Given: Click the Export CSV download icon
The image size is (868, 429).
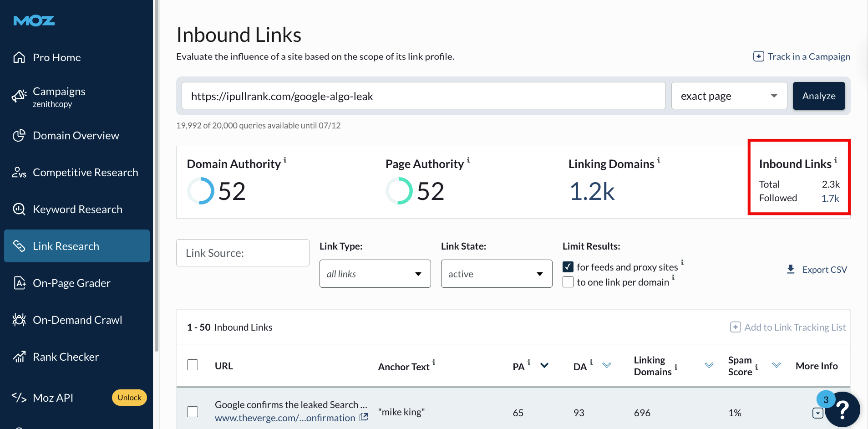Looking at the screenshot, I should coord(791,269).
